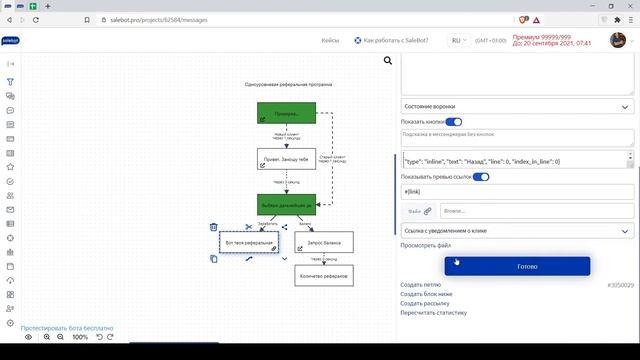
Task: Toggle the 'Показывать превью ссылок' switch
Action: click(481, 177)
